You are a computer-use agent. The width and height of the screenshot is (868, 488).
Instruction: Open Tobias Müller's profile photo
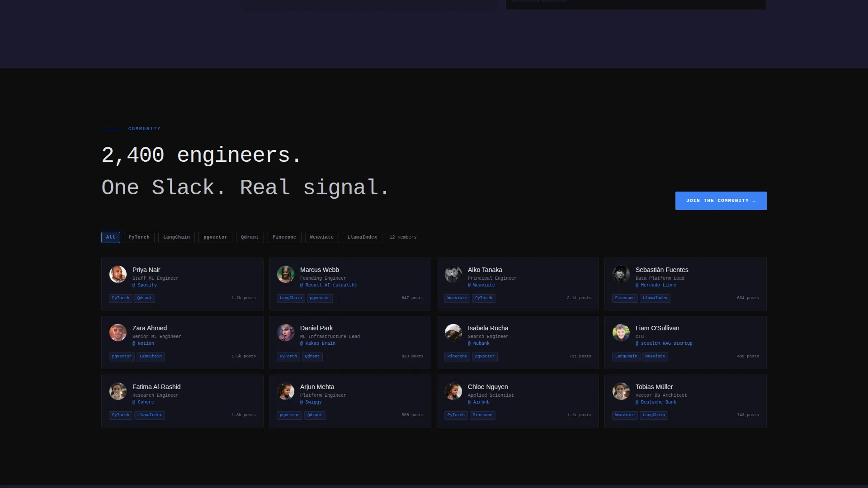(x=621, y=391)
